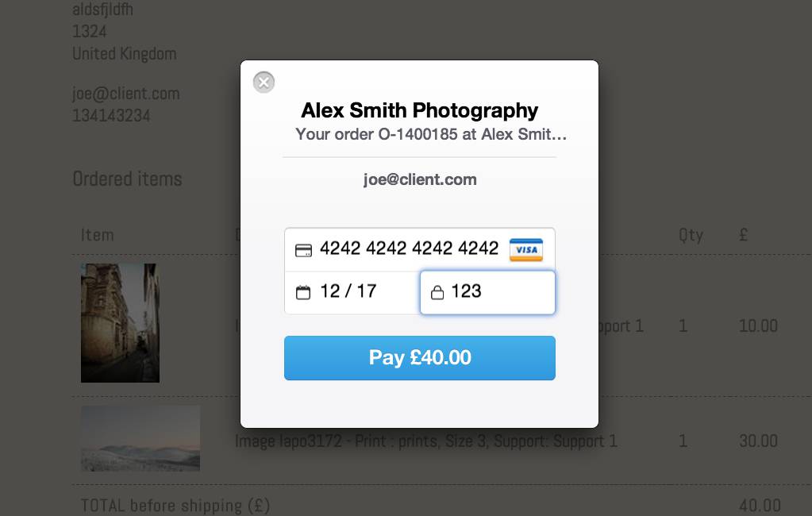The width and height of the screenshot is (812, 516).
Task: Click the Image lapo3172 print description
Action: coord(425,441)
